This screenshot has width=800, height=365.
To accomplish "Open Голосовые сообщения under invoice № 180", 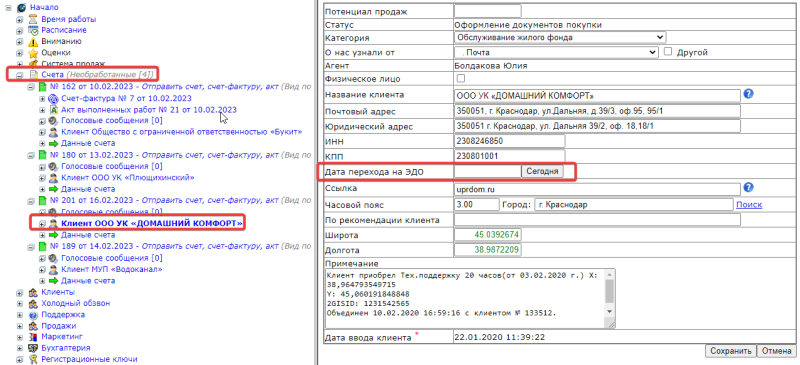I will (112, 166).
